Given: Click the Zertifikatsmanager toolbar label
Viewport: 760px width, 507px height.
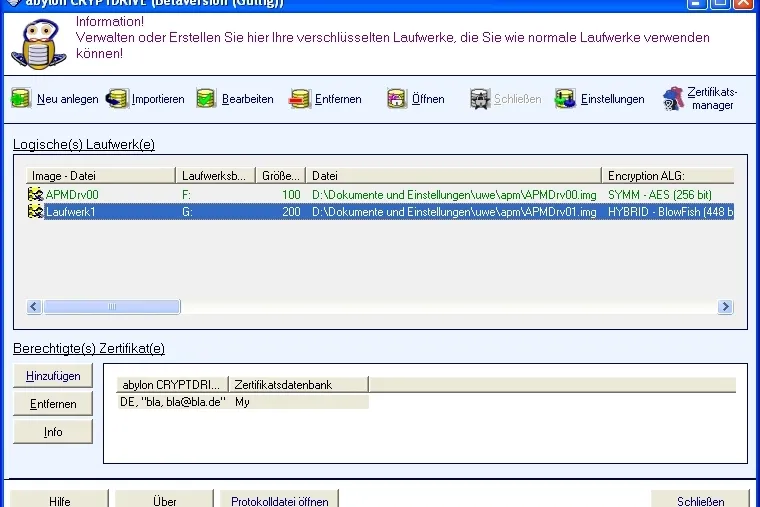Looking at the screenshot, I should pos(712,98).
